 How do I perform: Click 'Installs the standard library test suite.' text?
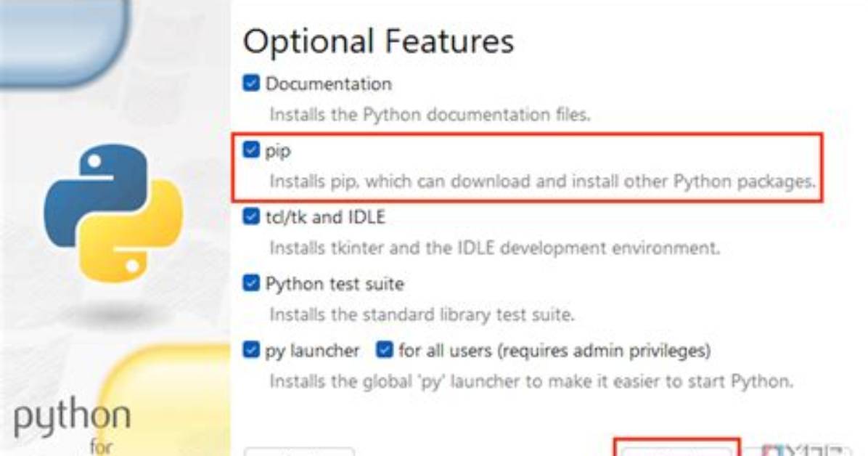[x=422, y=314]
